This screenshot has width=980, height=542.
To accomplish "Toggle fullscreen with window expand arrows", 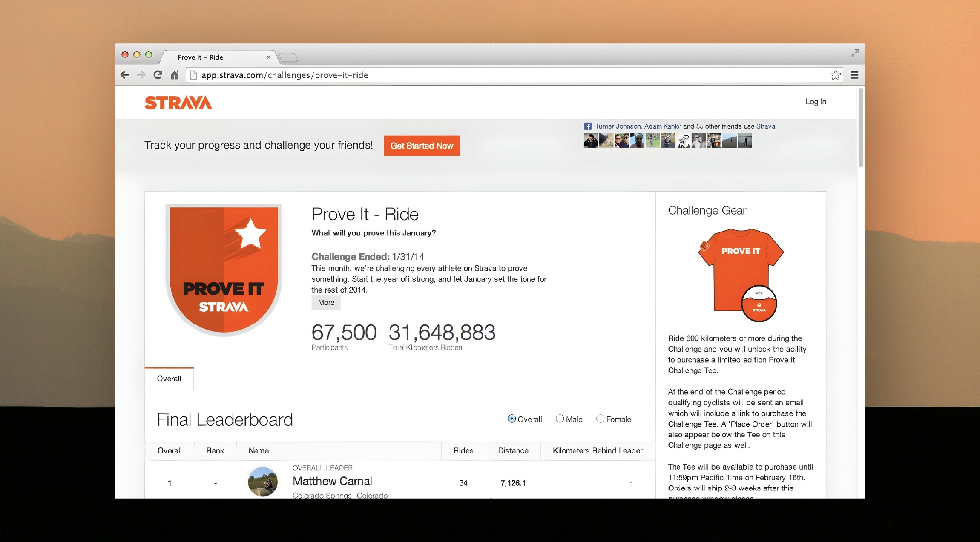I will pyautogui.click(x=854, y=54).
